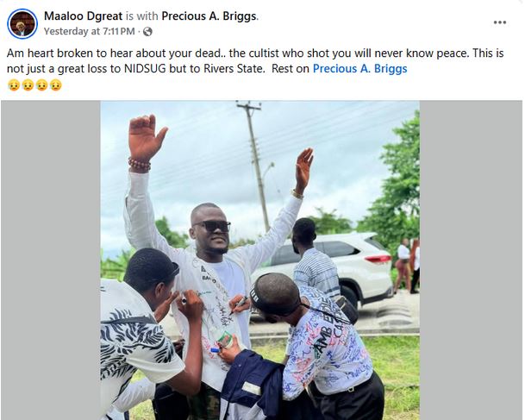525x420 pixels.
Task: Open Maaloo Dgreat profile picture
Action: coord(22,24)
